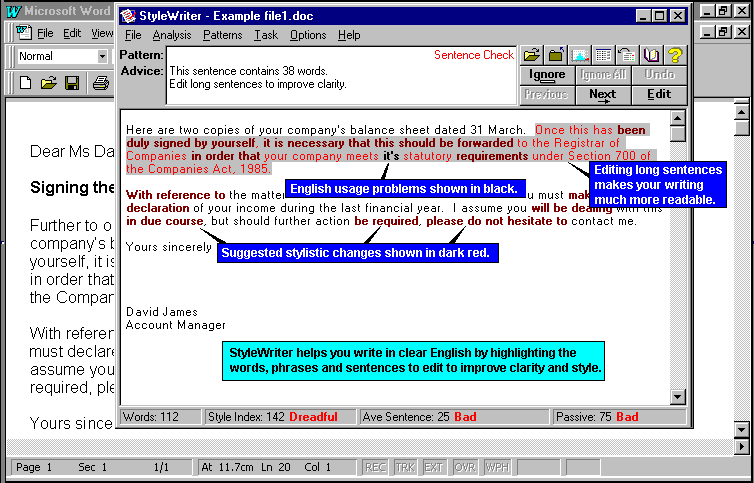Open the Help menu in StyleWriter
The height and width of the screenshot is (483, 754).
click(x=349, y=35)
